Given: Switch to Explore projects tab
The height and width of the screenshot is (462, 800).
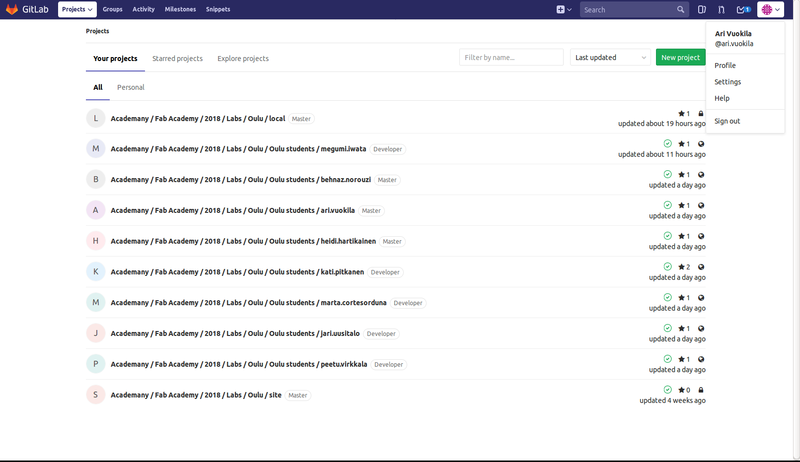Looking at the screenshot, I should pos(243,58).
